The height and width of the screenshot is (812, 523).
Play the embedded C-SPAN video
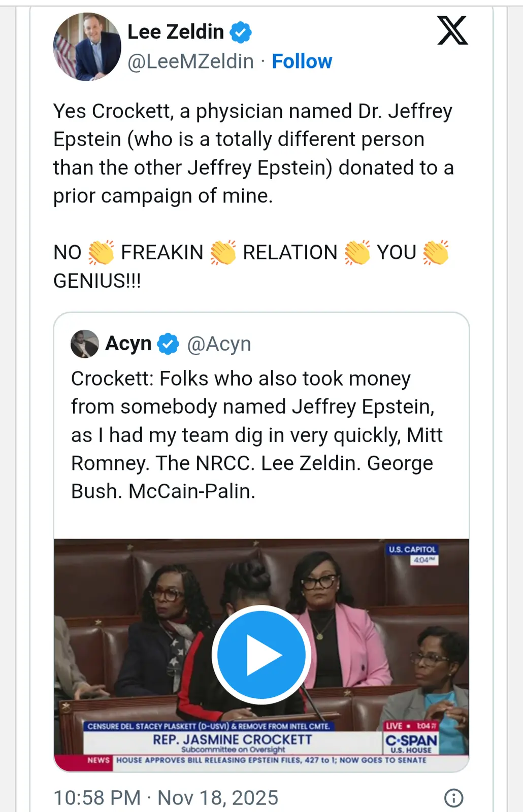[261, 654]
